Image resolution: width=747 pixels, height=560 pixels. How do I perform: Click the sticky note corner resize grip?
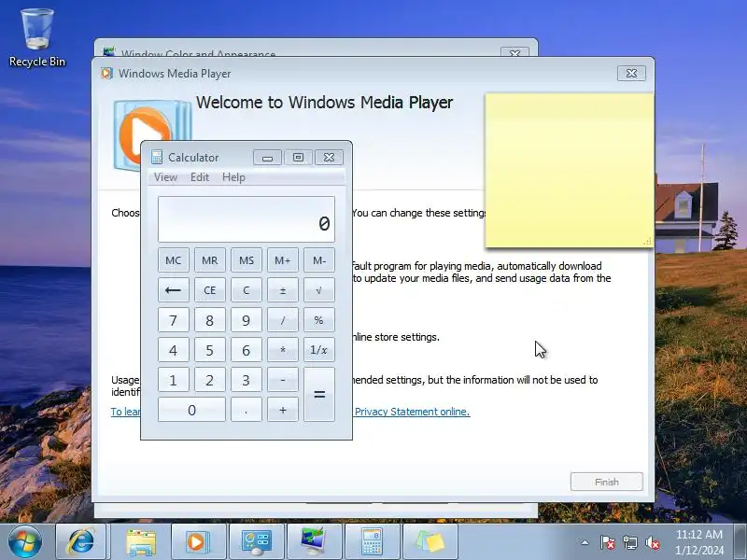tap(647, 242)
